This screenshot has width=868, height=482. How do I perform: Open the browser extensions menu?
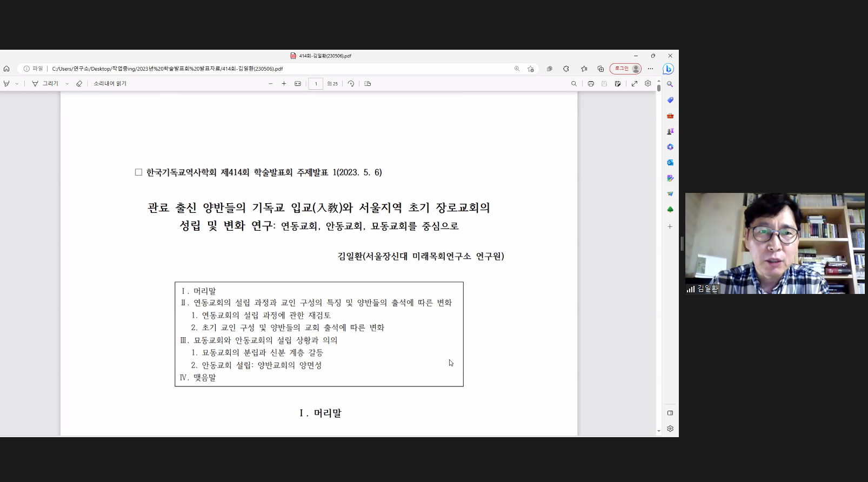click(566, 69)
